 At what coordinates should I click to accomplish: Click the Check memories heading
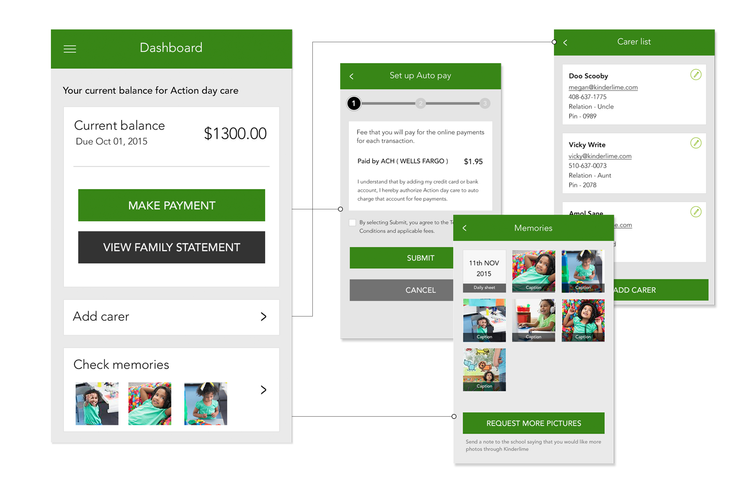point(121,365)
